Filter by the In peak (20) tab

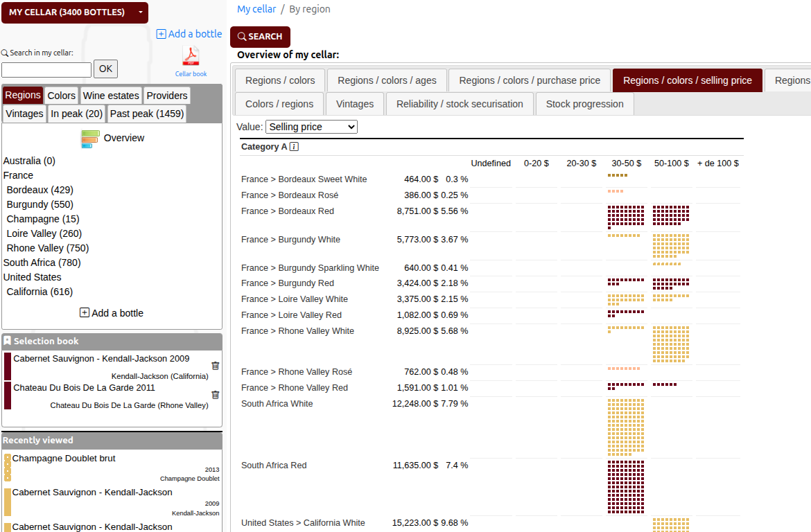(x=76, y=114)
